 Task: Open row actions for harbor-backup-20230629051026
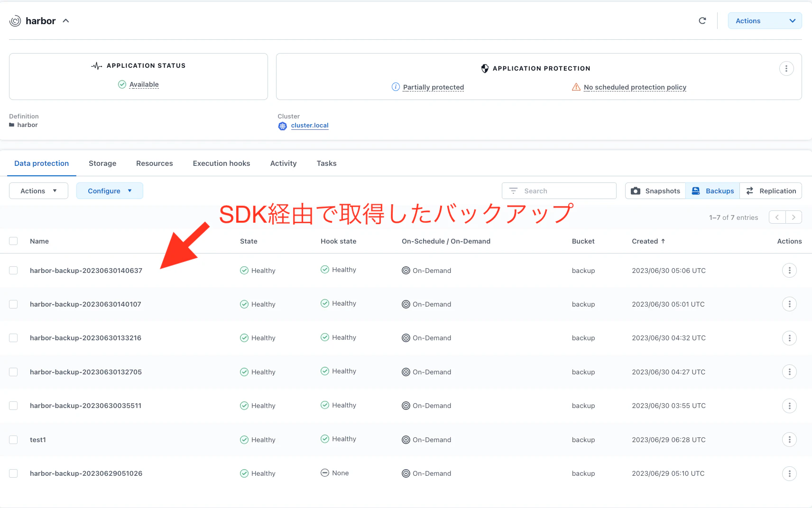coord(789,473)
